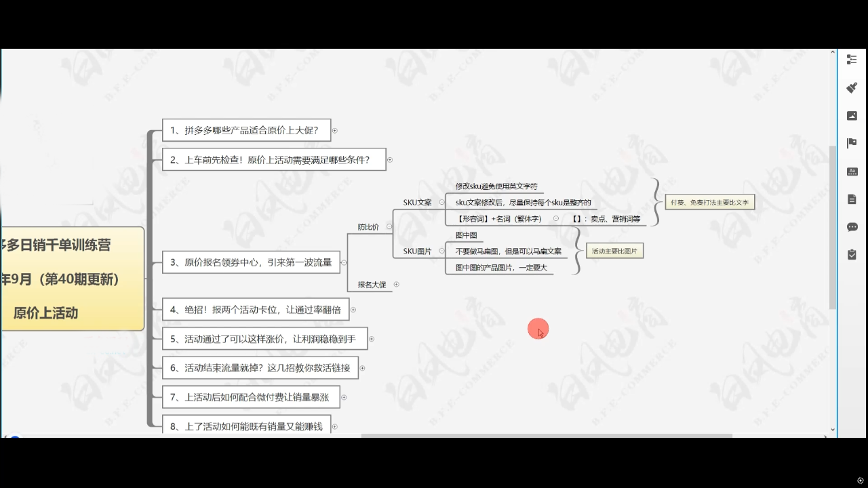
Task: Open the Comments speech bubble panel
Action: (852, 227)
